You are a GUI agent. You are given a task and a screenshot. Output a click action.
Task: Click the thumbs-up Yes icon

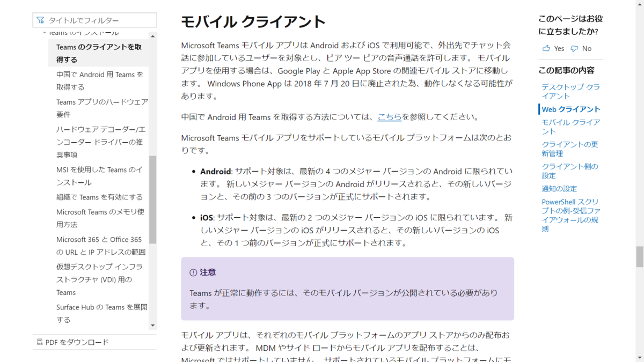point(546,48)
